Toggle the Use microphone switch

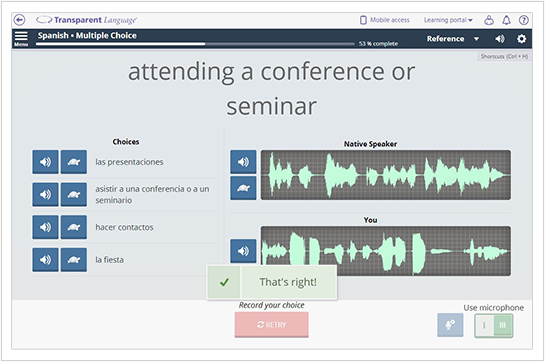coord(494,326)
